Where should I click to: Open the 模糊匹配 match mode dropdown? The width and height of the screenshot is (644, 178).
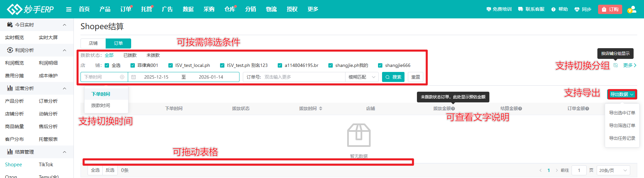(x=362, y=77)
